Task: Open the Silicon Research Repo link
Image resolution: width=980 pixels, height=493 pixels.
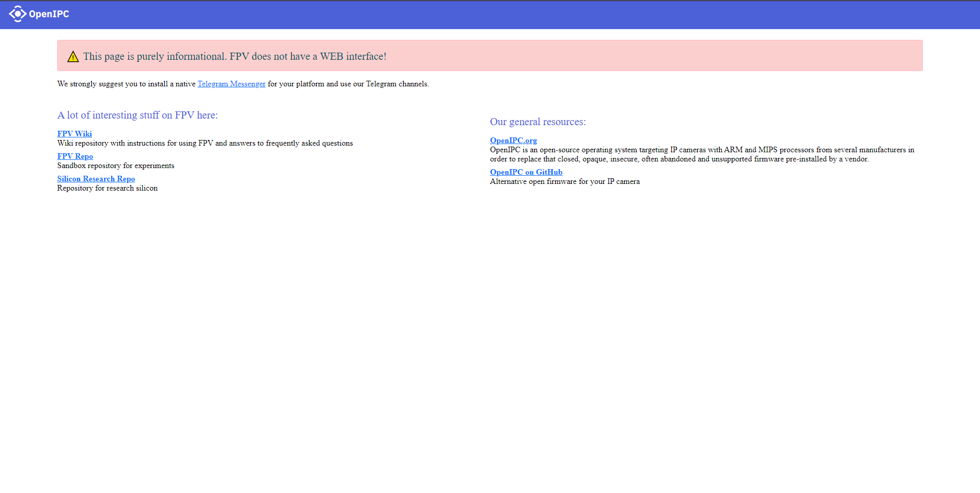Action: 96,179
